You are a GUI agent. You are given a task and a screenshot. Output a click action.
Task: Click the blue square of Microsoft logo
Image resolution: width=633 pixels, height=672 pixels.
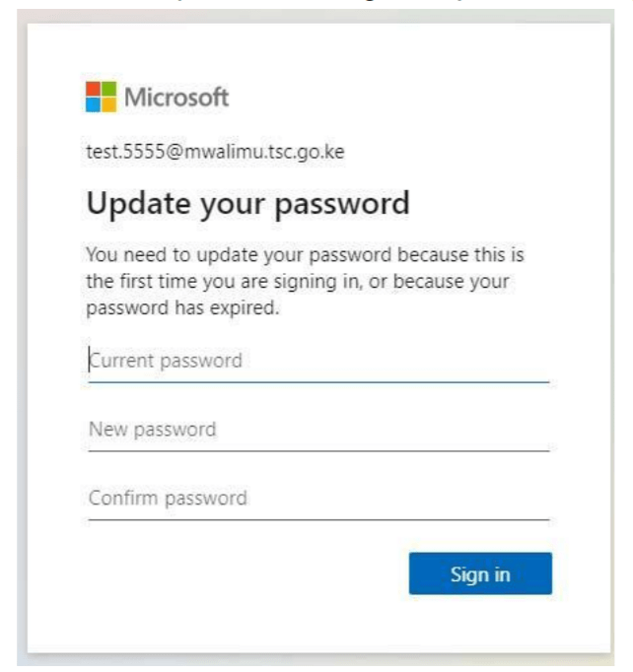94,106
